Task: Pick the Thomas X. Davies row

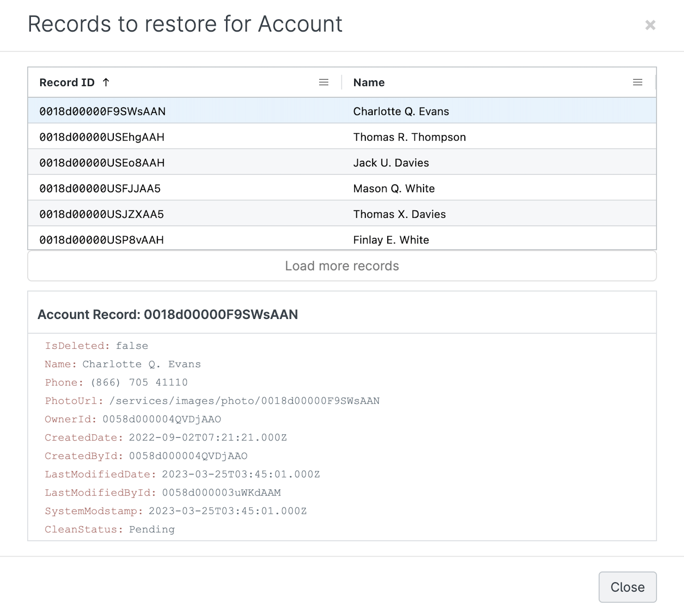Action: [399, 214]
